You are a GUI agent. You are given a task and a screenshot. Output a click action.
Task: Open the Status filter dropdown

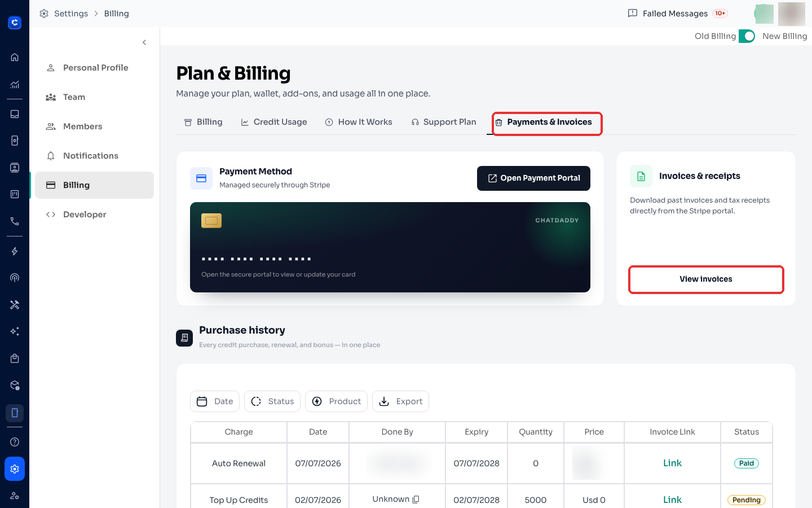(272, 401)
